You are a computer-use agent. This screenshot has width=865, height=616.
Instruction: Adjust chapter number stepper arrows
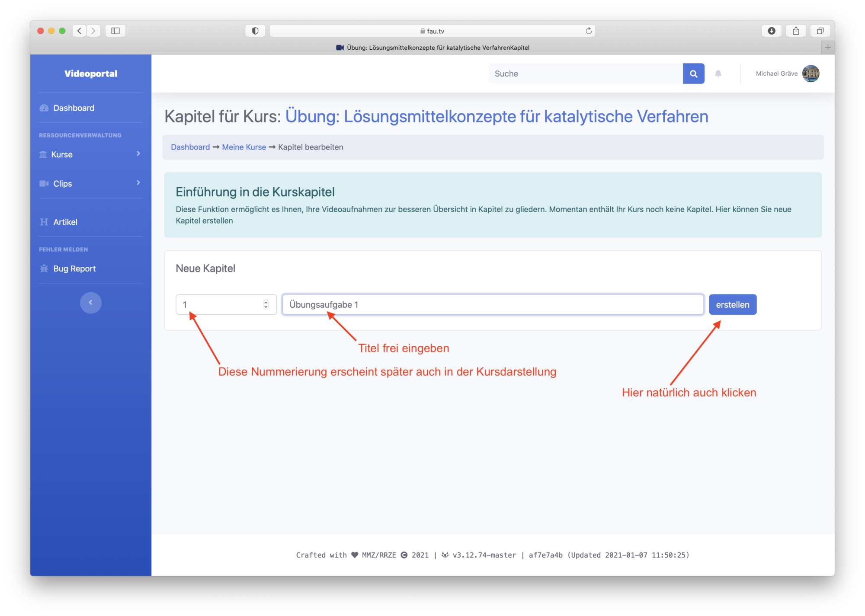click(x=266, y=304)
